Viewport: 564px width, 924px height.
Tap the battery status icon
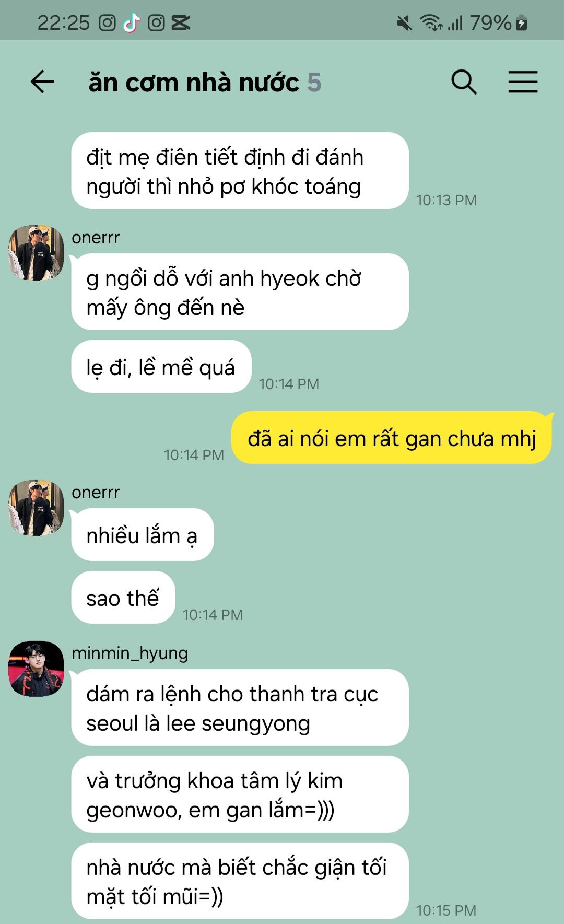[x=521, y=23]
